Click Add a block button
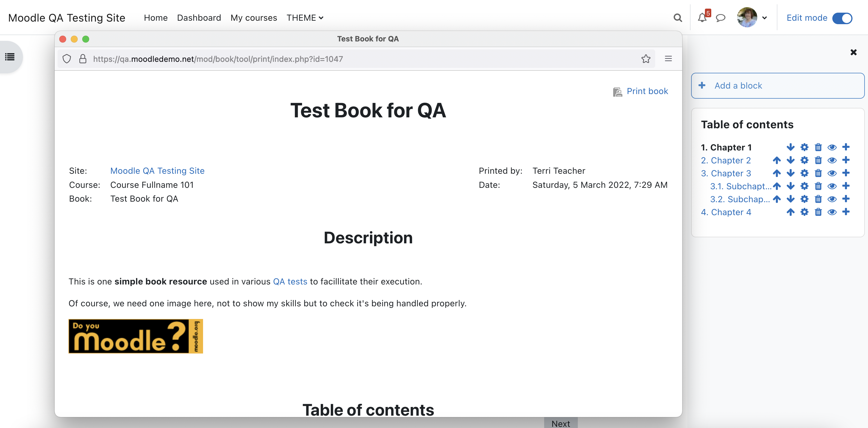Viewport: 868px width, 428px height. tap(778, 86)
